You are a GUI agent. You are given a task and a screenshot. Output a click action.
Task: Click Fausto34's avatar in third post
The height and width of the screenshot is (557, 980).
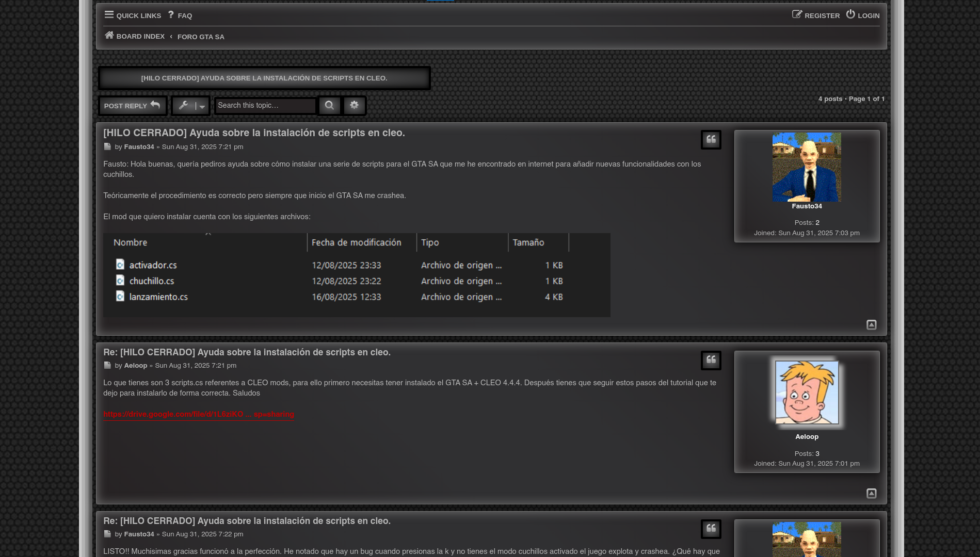point(807,539)
